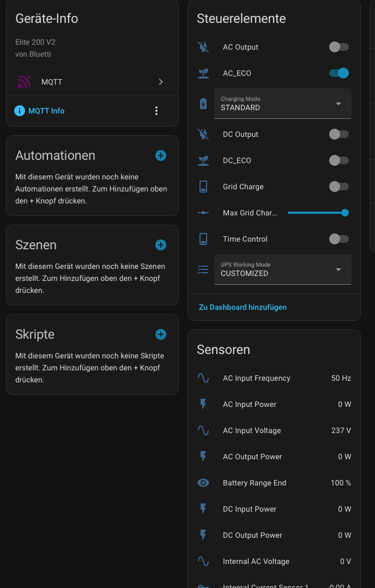Image resolution: width=375 pixels, height=588 pixels.
Task: Add a new scene with Szenen plus icon
Action: coord(161,245)
